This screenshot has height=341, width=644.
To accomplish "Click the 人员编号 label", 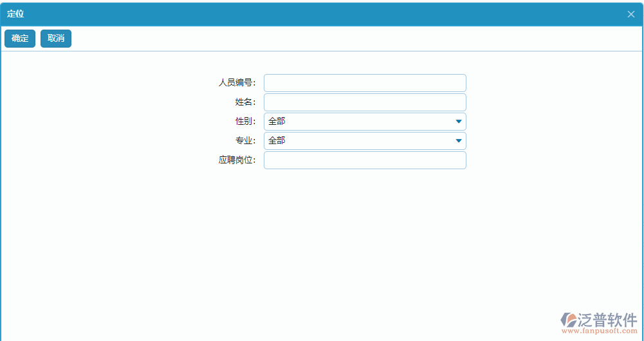I will [237, 83].
